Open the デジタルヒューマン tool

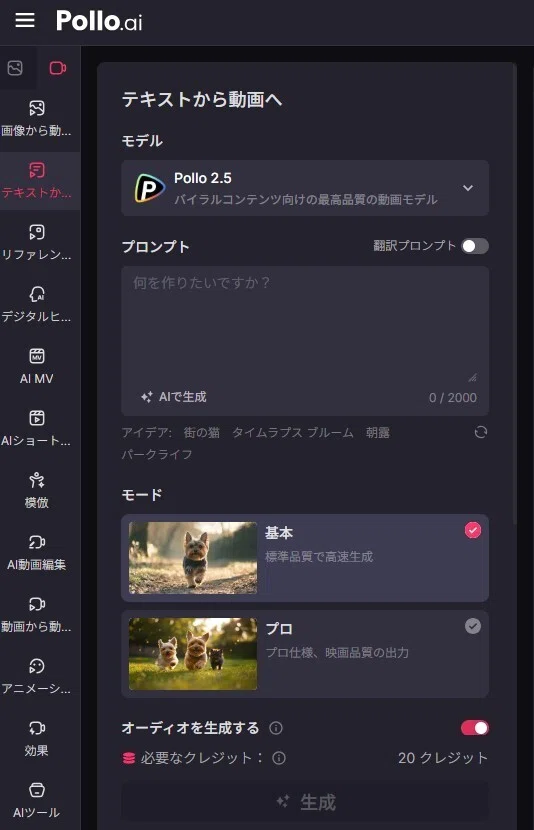click(x=37, y=304)
